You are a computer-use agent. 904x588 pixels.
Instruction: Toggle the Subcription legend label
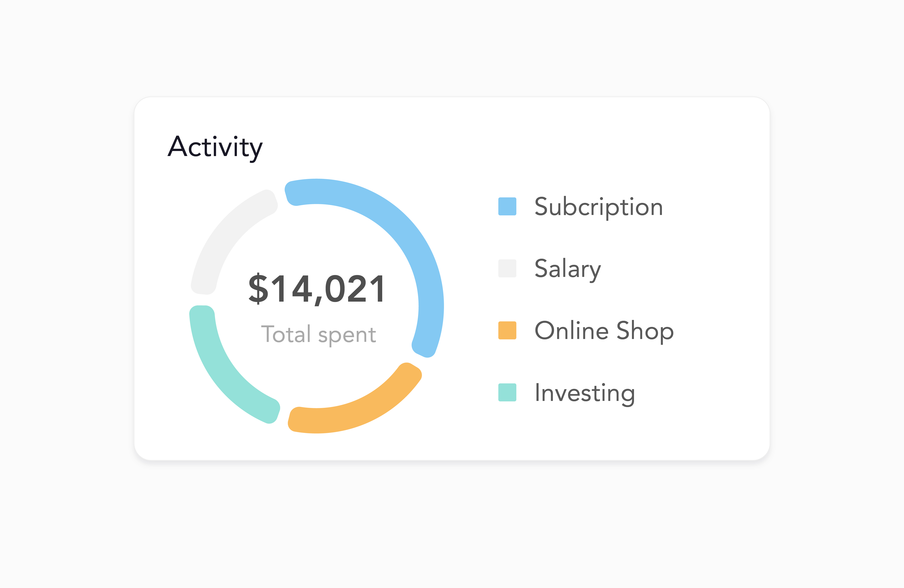599,207
